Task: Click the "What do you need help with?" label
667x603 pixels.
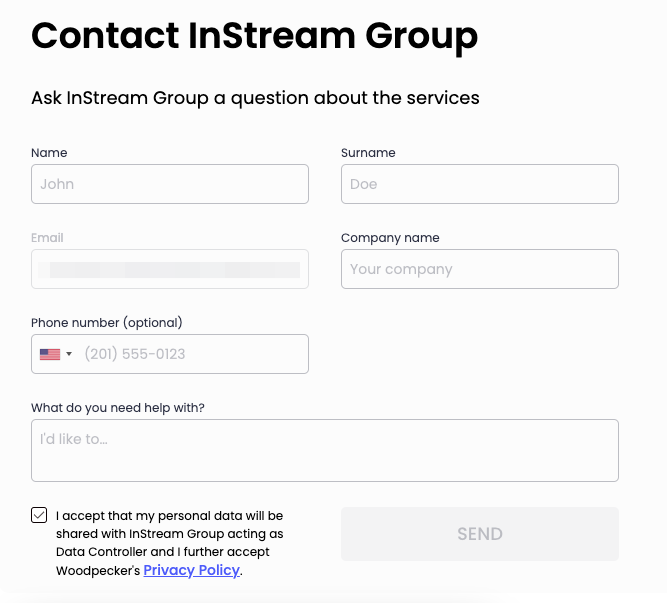Action: coord(118,408)
